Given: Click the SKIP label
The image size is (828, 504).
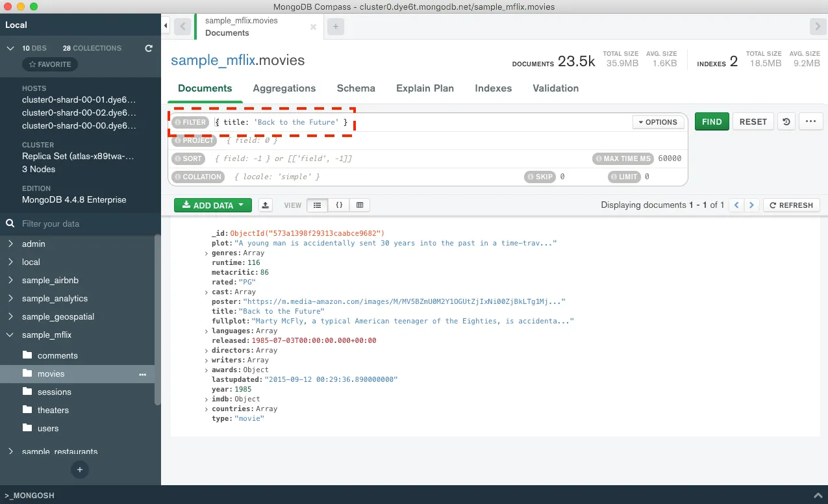Looking at the screenshot, I should point(540,177).
